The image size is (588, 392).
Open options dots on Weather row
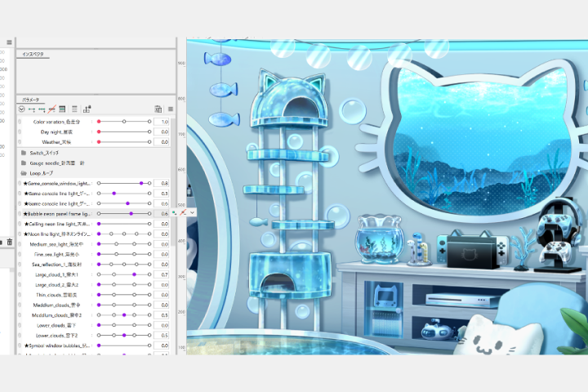[91, 142]
